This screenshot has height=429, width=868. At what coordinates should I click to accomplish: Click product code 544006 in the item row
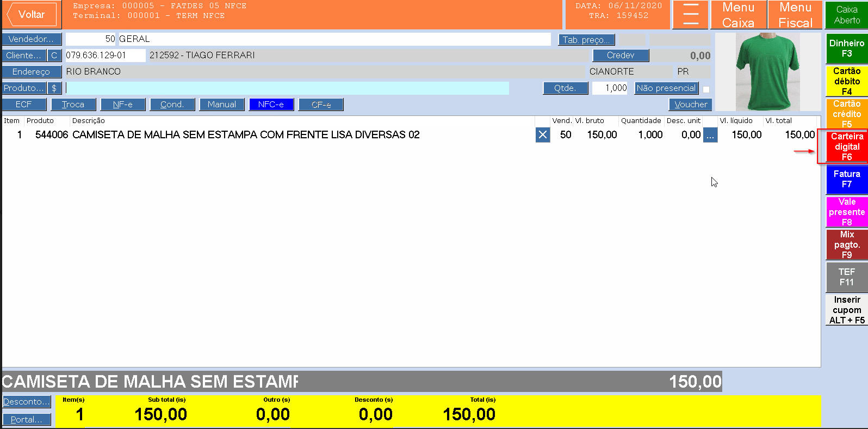coord(52,135)
